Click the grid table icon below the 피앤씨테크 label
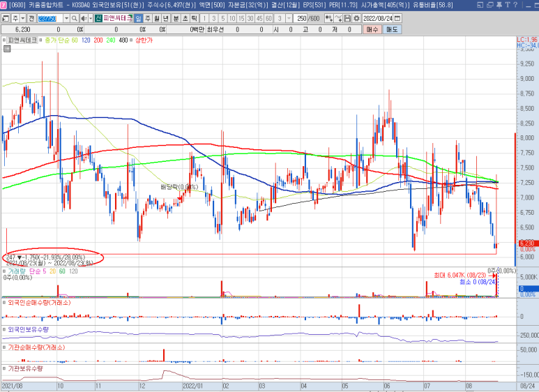This screenshot has height=392, width=539. (x=7, y=49)
